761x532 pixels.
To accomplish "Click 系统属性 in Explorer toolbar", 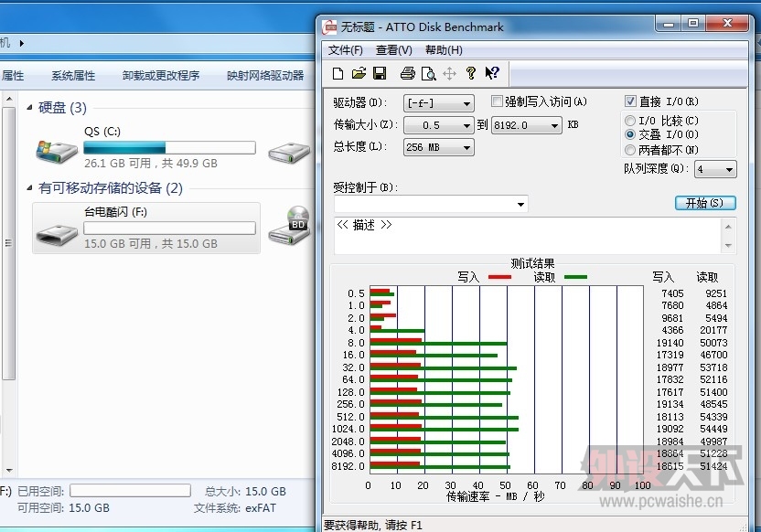I will (x=73, y=76).
